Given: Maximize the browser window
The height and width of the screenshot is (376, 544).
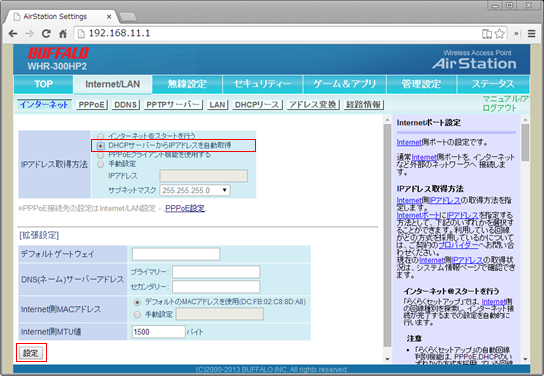Looking at the screenshot, I should click(509, 5).
